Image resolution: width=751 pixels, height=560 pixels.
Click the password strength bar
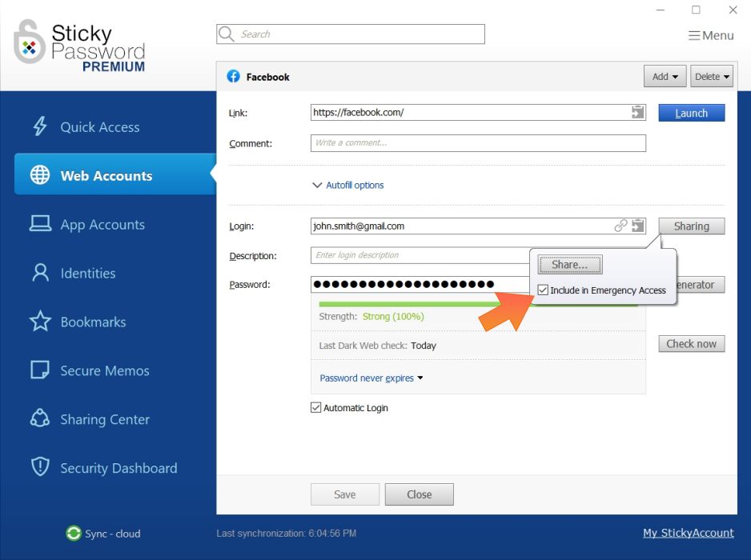coord(410,304)
